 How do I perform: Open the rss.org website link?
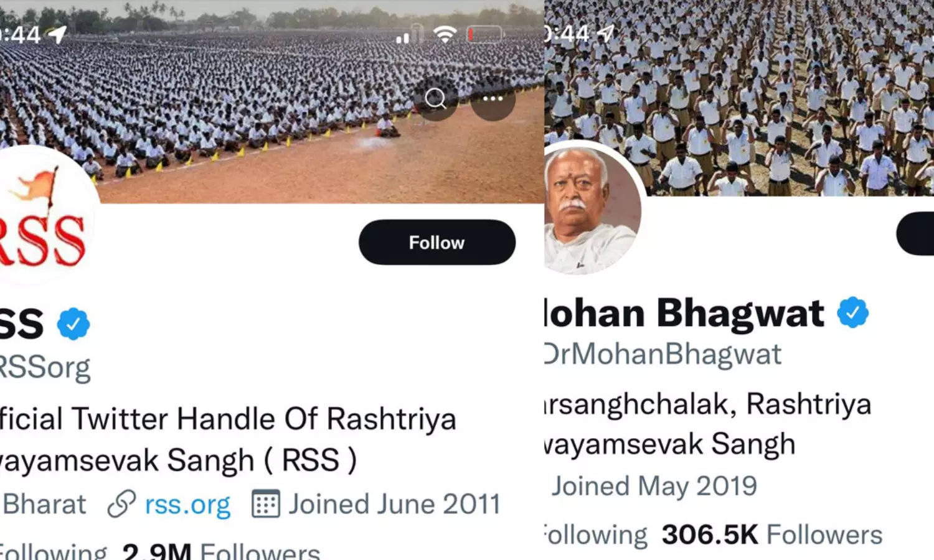click(x=187, y=505)
